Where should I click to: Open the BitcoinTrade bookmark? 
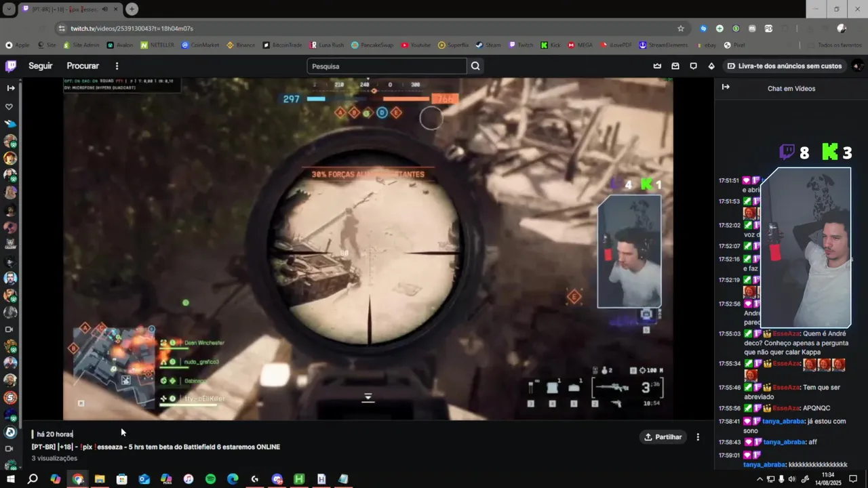click(x=282, y=45)
